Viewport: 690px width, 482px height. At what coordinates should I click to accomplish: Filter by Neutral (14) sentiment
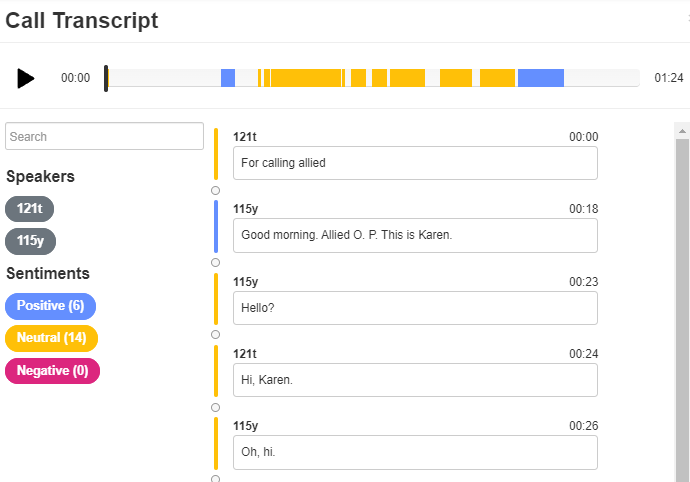pyautogui.click(x=51, y=338)
